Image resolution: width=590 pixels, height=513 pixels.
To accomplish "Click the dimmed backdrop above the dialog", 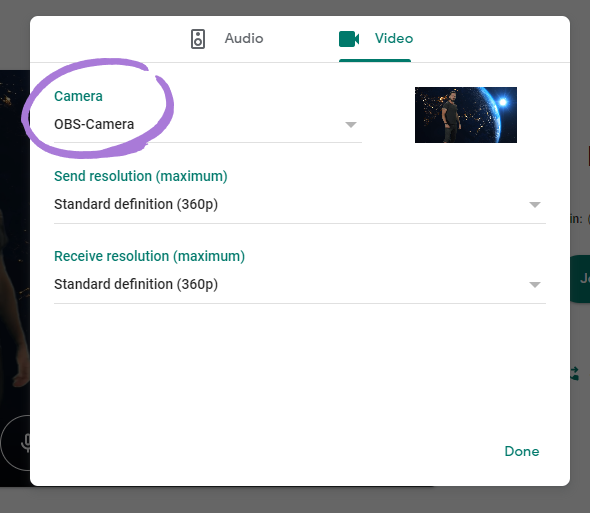I will coord(295,8).
